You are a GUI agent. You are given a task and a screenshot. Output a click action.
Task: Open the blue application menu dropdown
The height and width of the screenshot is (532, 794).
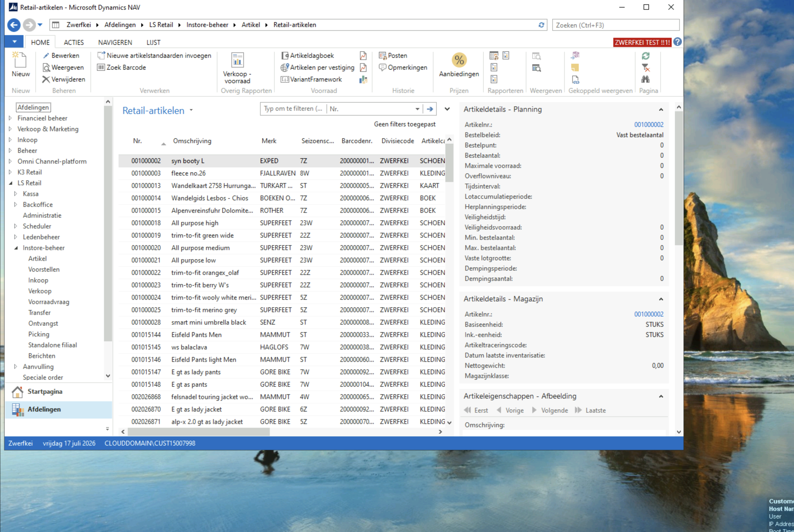[14, 42]
